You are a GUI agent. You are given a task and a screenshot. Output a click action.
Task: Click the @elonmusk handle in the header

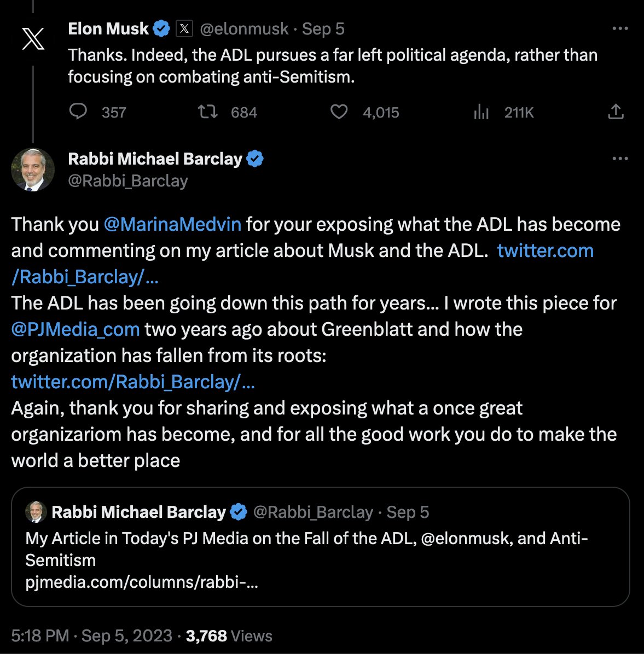pyautogui.click(x=244, y=28)
